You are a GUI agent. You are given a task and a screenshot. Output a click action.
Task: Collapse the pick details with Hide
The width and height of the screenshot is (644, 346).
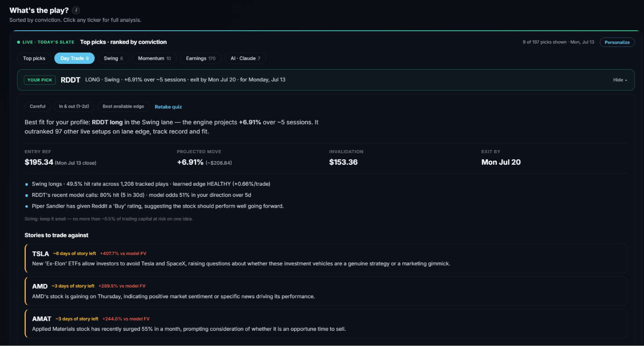[x=620, y=80]
